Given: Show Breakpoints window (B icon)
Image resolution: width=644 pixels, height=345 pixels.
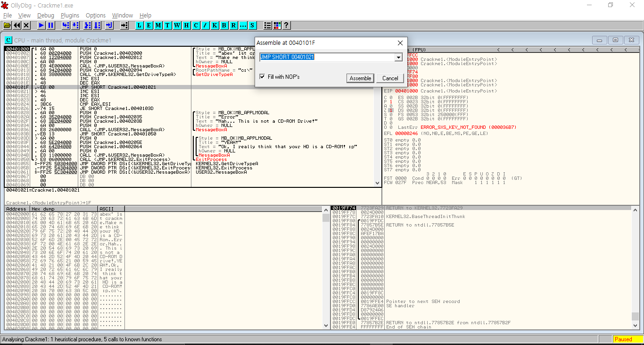Looking at the screenshot, I should 224,25.
